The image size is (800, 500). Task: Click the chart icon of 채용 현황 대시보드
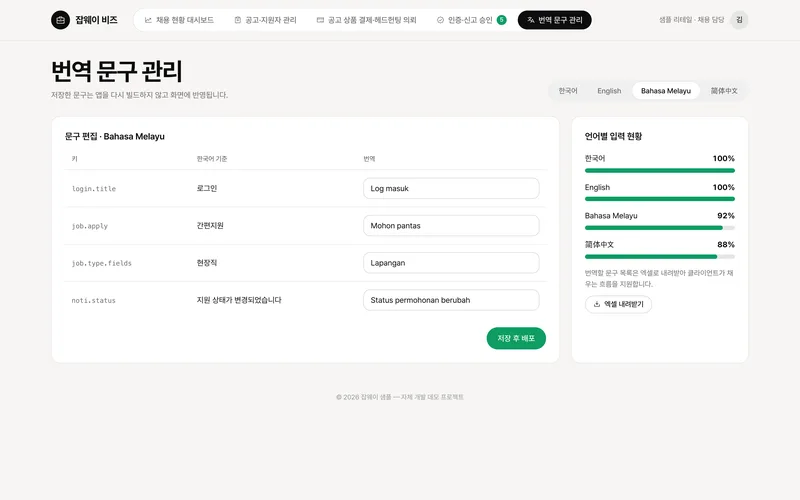pyautogui.click(x=148, y=20)
